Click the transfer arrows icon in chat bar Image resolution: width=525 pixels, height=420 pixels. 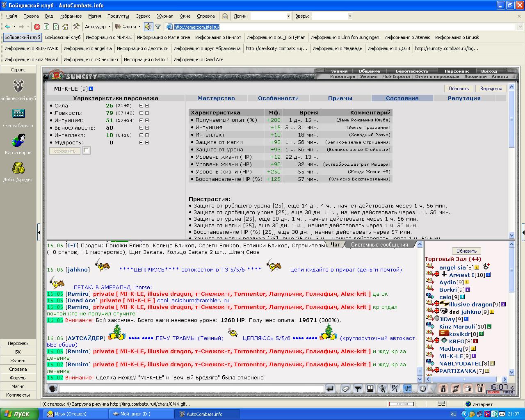(x=455, y=388)
